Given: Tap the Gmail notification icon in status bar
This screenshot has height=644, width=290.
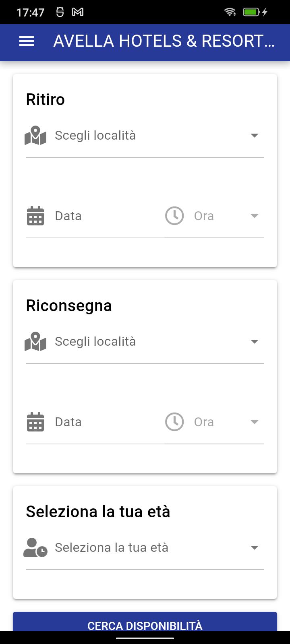Looking at the screenshot, I should pos(78,12).
